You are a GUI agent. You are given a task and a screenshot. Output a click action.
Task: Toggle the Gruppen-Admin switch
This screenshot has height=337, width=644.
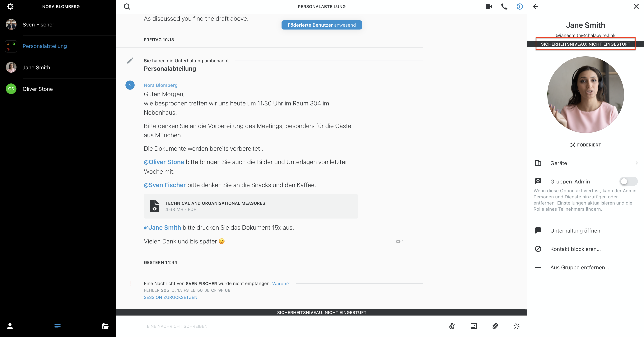click(628, 181)
